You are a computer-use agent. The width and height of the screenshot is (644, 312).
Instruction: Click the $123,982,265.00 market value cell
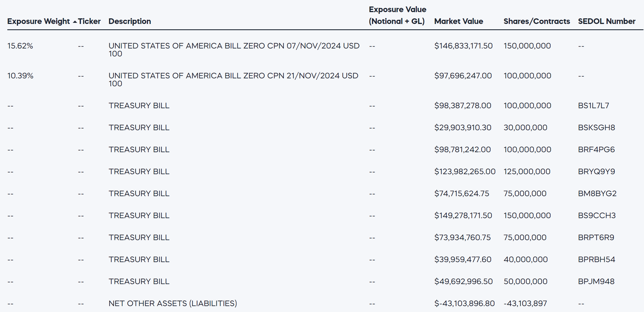point(465,172)
